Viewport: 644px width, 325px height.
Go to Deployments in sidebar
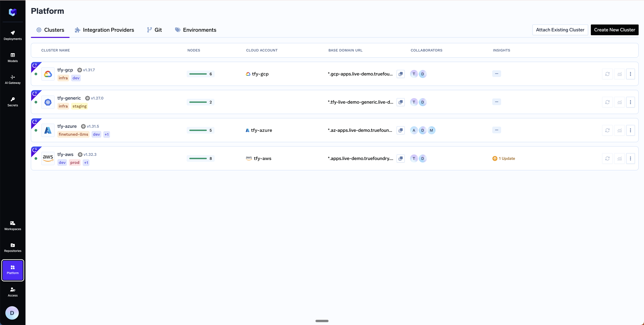click(13, 36)
